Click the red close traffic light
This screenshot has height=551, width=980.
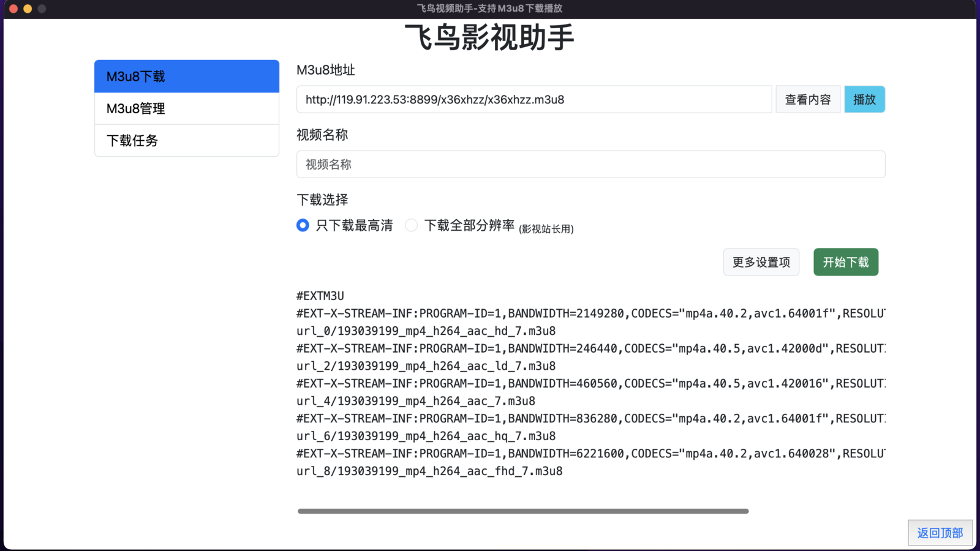pyautogui.click(x=12, y=9)
